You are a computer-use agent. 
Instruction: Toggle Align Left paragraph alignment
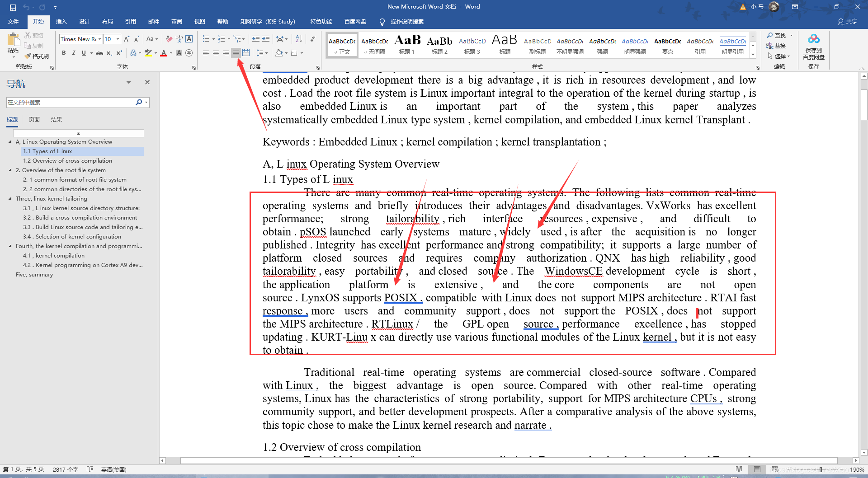(x=206, y=53)
